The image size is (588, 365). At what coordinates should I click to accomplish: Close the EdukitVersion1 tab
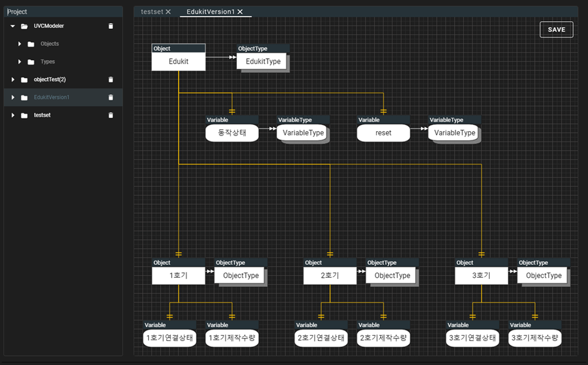tap(240, 12)
